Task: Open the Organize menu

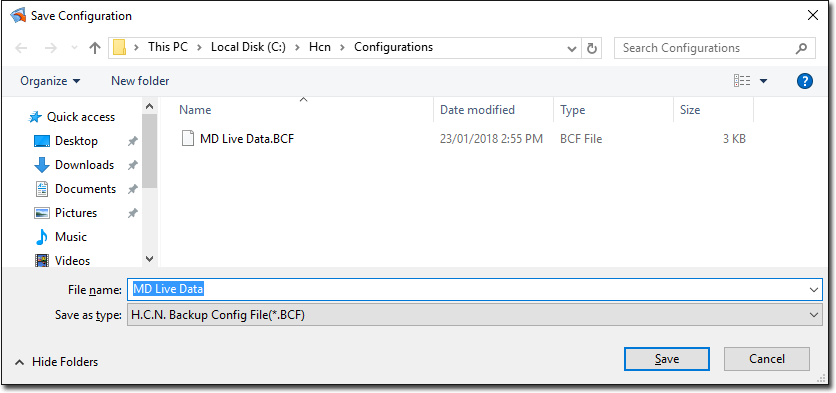Action: tap(50, 81)
